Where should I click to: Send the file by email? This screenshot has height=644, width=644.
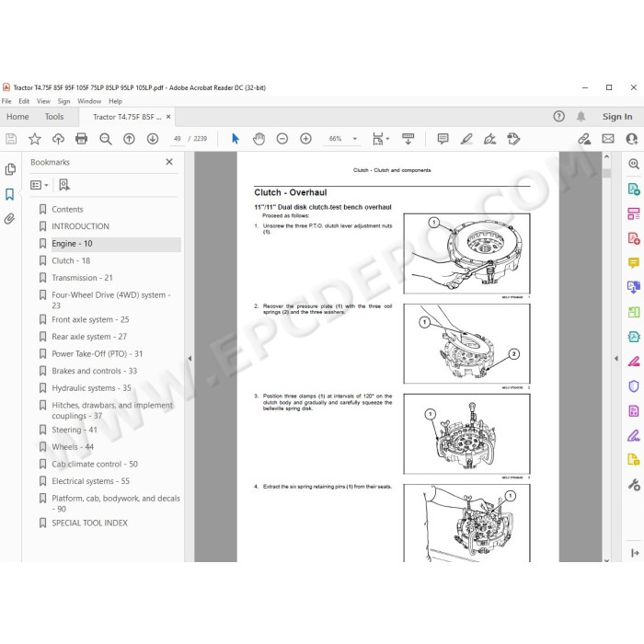click(608, 139)
